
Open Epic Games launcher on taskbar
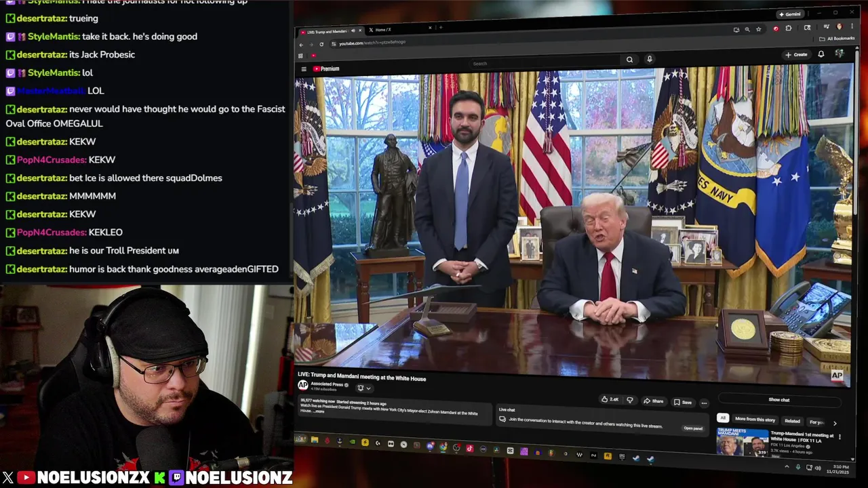pos(622,456)
